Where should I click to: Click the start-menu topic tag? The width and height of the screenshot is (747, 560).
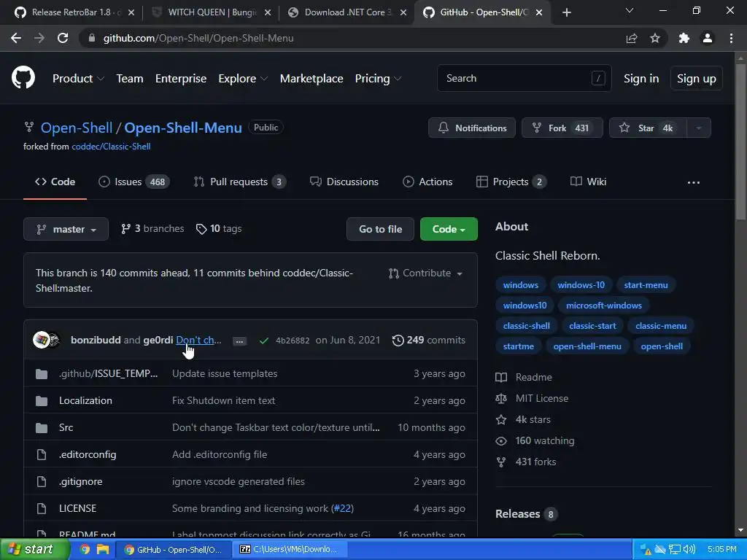point(646,285)
